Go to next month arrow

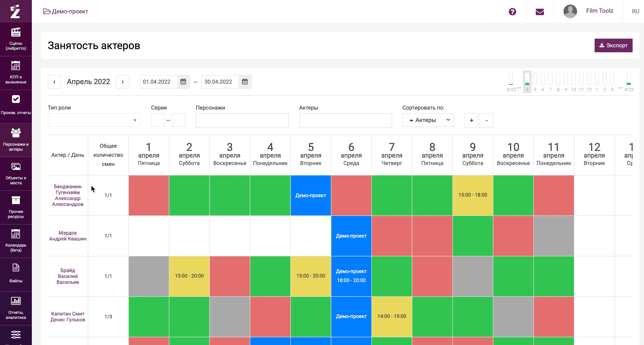[122, 82]
